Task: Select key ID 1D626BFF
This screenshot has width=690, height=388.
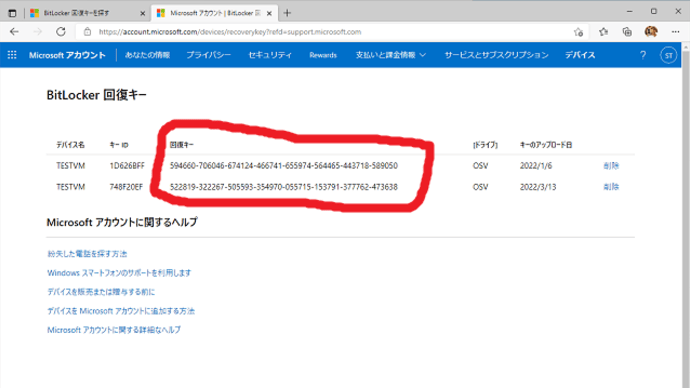Action: click(x=127, y=165)
